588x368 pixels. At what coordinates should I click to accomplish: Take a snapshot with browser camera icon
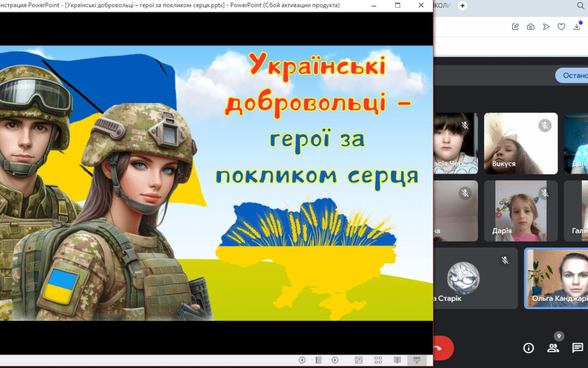531,27
